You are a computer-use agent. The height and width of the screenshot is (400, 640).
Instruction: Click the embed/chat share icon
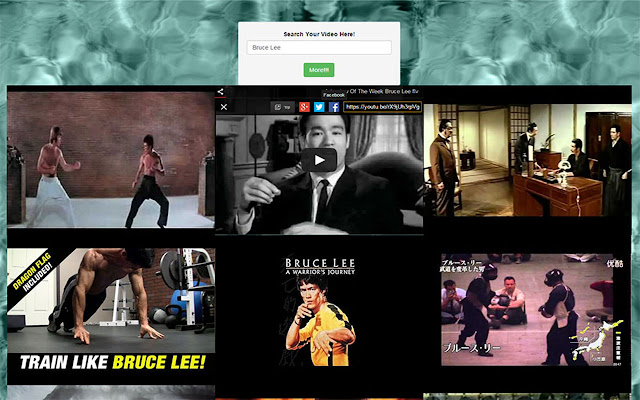(282, 107)
